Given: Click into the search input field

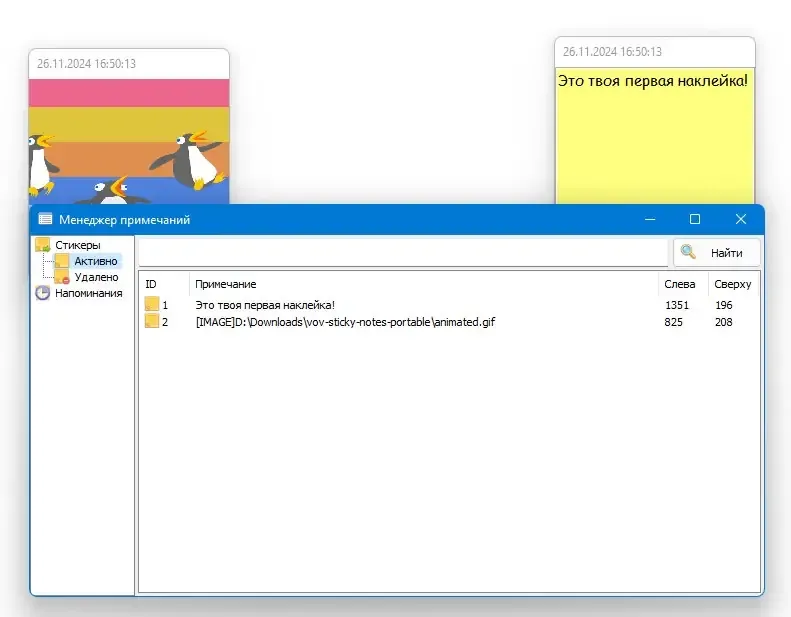Looking at the screenshot, I should 403,251.
